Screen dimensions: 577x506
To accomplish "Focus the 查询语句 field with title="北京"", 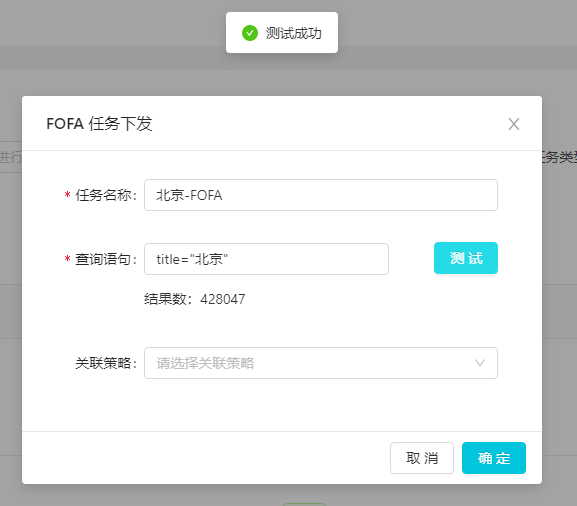I will coord(266,259).
